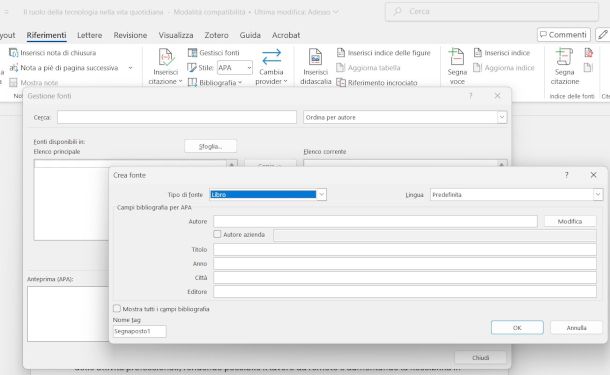Expand Nota a piè di pagina successiva arrow
610x375 pixels.
pyautogui.click(x=130, y=68)
